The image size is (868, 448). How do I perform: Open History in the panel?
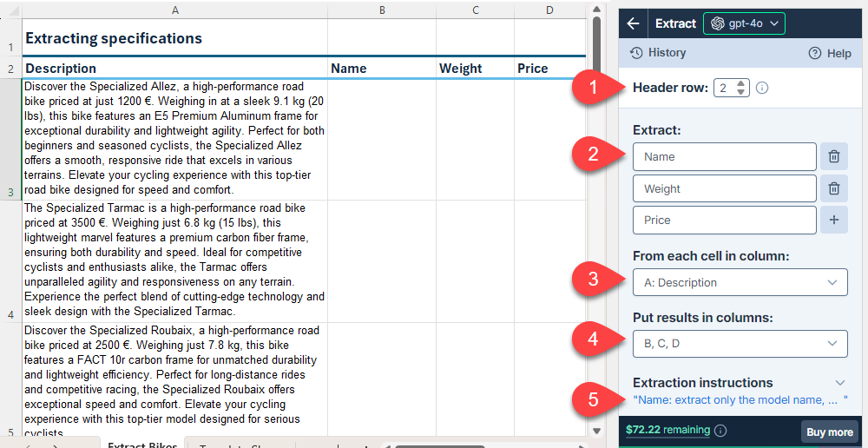(x=658, y=53)
